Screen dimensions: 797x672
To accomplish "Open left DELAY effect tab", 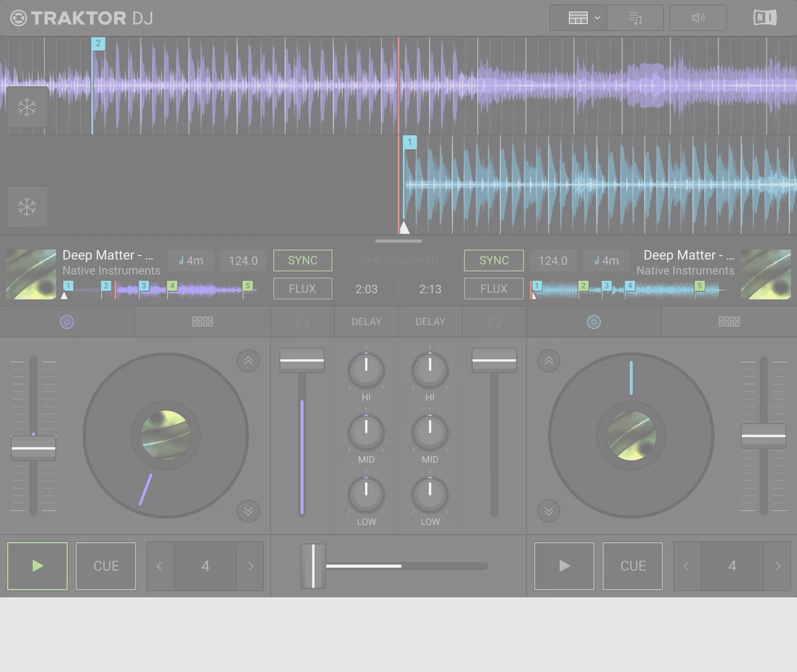I will click(366, 322).
